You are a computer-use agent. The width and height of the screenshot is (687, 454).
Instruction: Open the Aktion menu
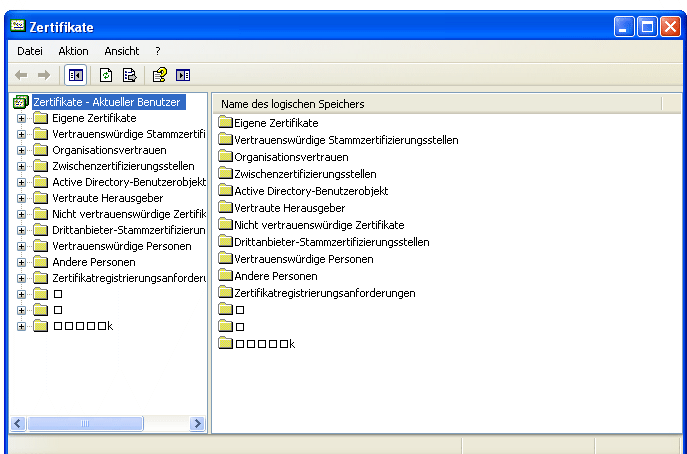point(73,50)
